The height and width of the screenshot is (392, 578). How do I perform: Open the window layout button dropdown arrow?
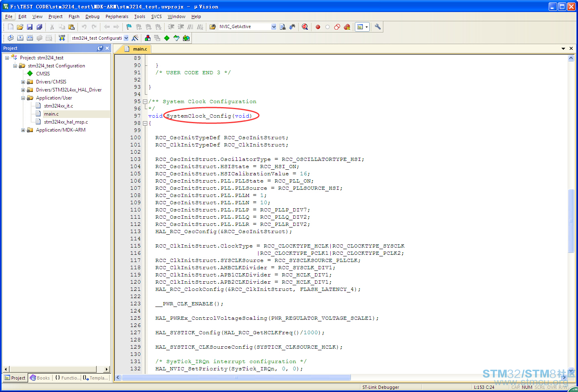366,27
